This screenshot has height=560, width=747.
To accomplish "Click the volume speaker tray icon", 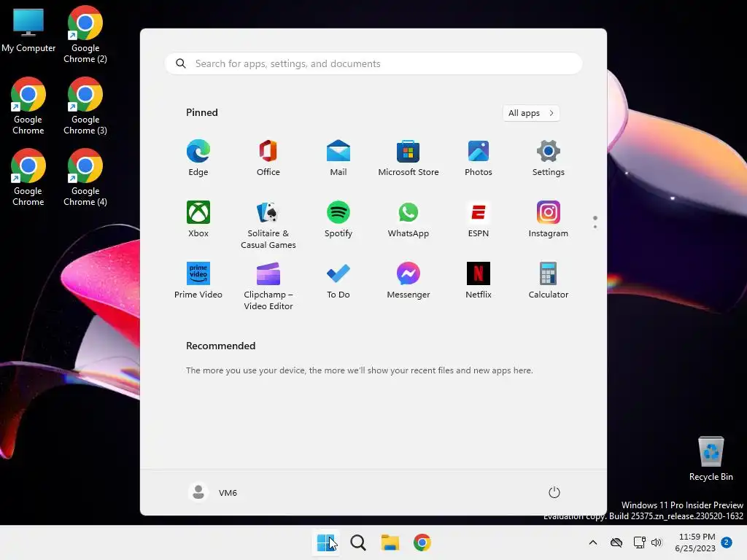I will click(x=657, y=542).
